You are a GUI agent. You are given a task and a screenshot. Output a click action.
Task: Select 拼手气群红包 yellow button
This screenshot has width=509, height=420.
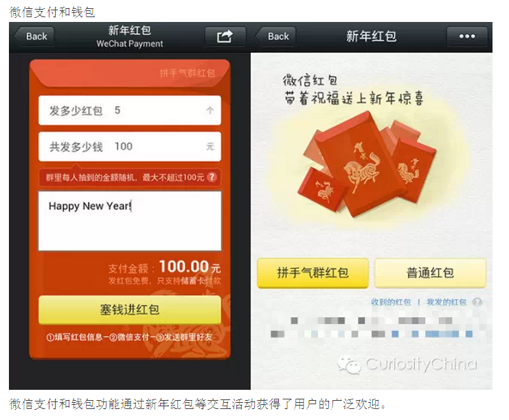pyautogui.click(x=313, y=272)
